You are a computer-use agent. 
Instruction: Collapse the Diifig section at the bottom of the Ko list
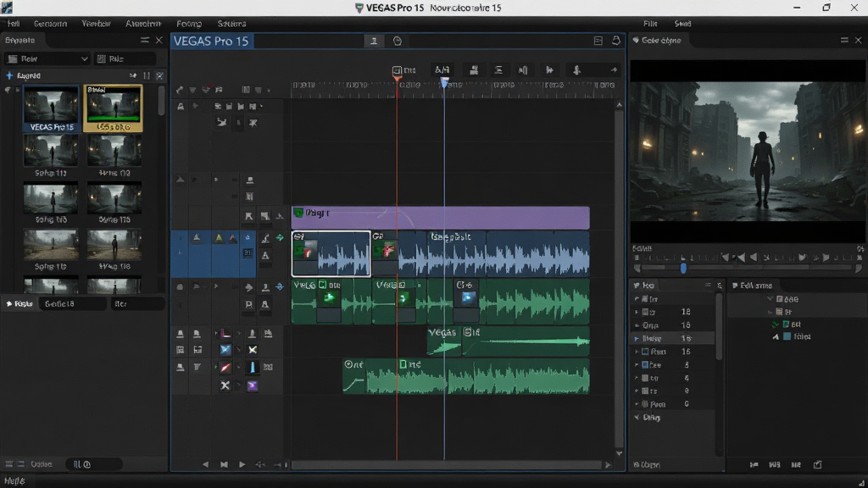637,418
